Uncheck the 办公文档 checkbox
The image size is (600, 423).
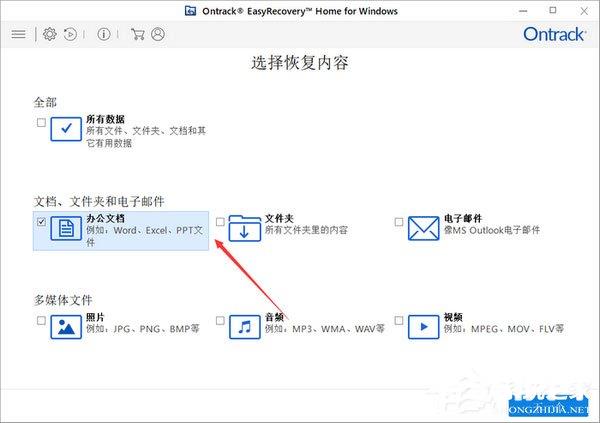41,222
